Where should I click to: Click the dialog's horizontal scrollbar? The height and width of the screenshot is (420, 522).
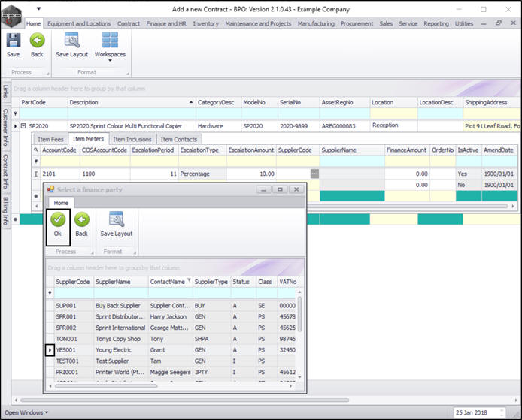(x=105, y=385)
